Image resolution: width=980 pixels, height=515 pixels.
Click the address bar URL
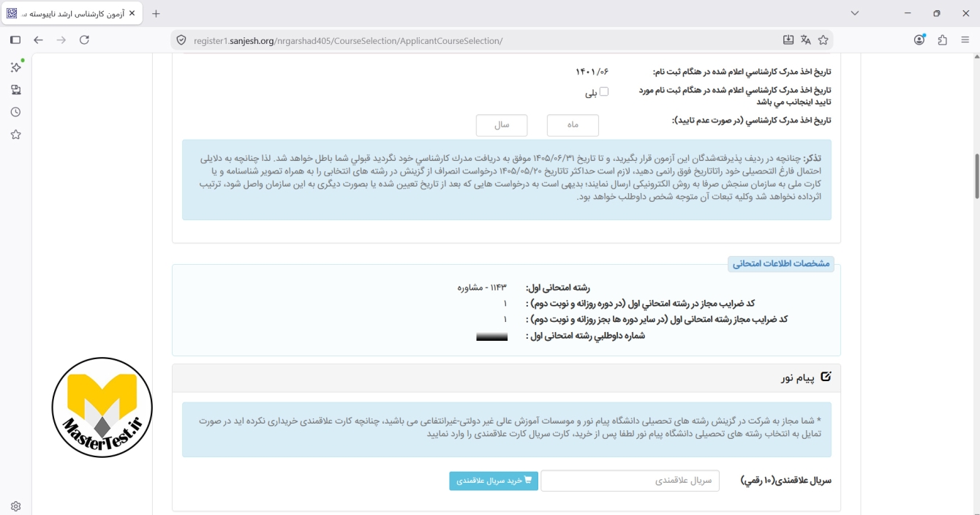click(x=348, y=40)
